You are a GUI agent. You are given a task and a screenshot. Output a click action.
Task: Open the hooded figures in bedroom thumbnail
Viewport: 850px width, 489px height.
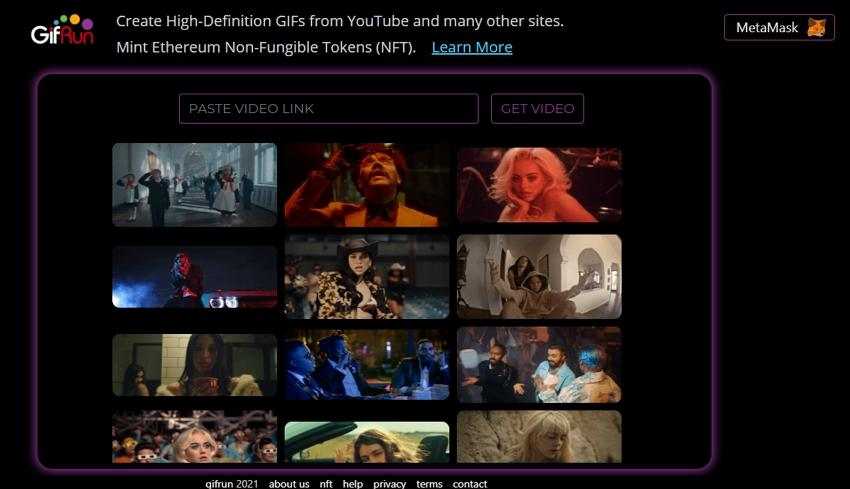pos(539,276)
